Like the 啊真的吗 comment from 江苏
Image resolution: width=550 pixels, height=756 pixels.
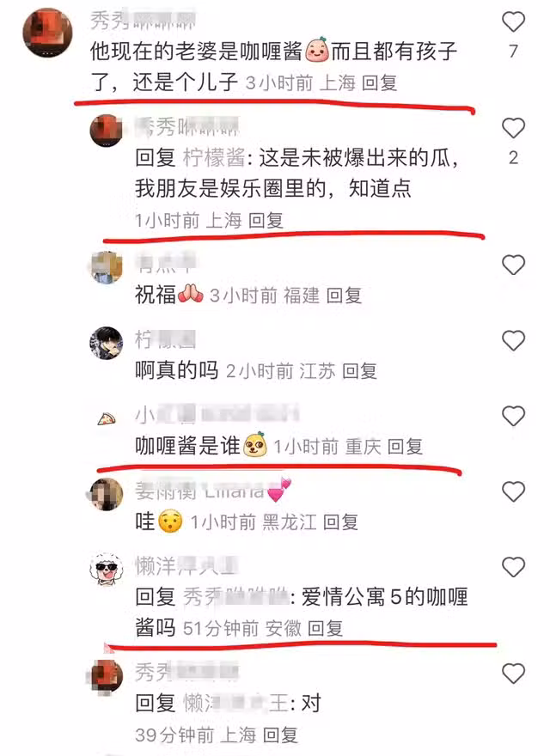tap(513, 341)
